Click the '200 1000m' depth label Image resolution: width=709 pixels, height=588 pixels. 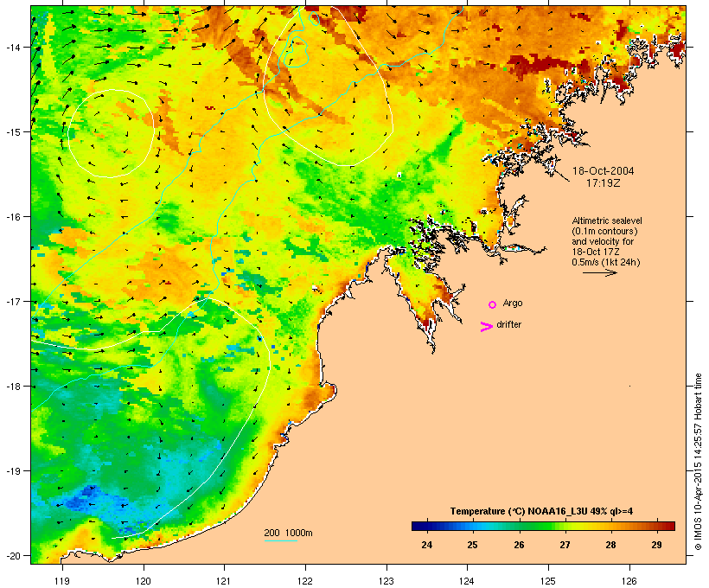(x=288, y=533)
